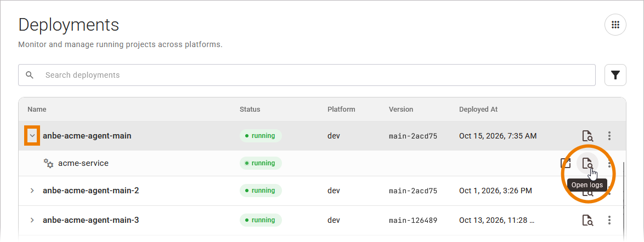The width and height of the screenshot is (644, 242).
Task: Click running status of acme-service
Action: coord(261,163)
